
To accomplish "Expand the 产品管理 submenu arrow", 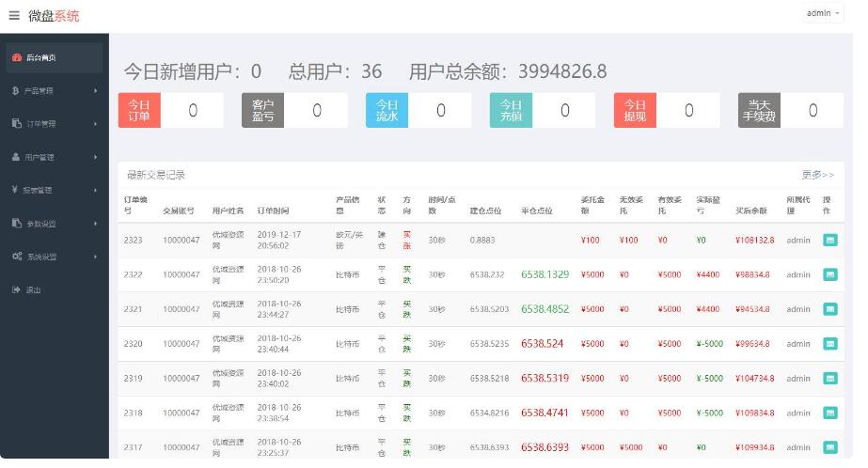I will click(x=95, y=91).
